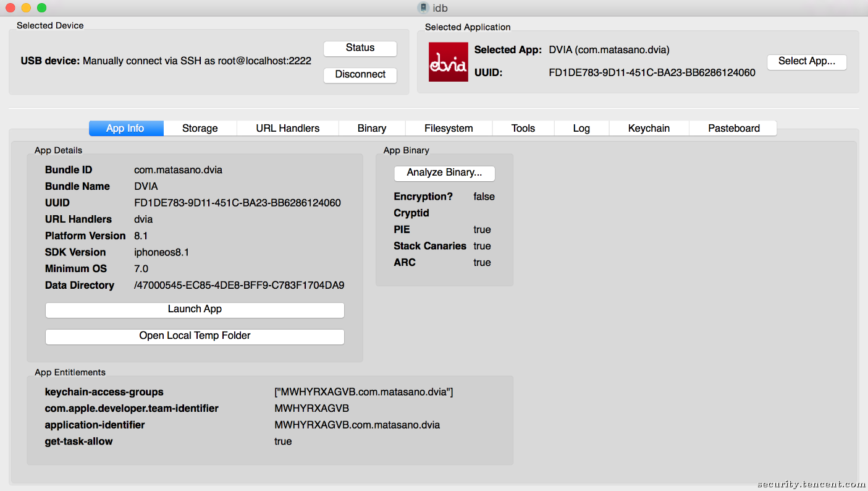Click the Bundle ID value com.matasano.dvia

pos(178,170)
